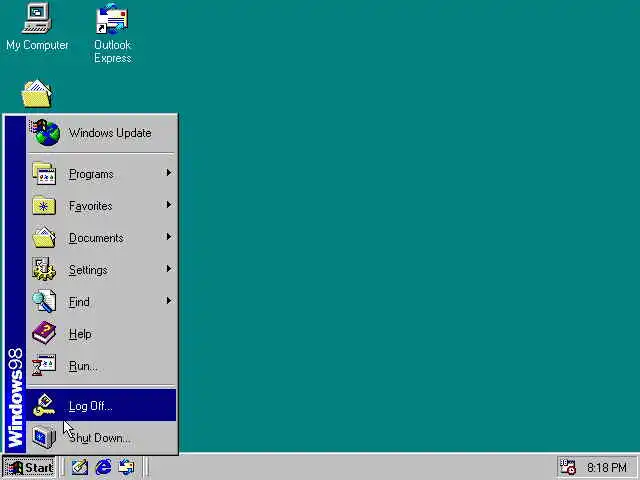Click the Documents open-folder icon in Start menu
The width and height of the screenshot is (640, 480).
point(44,238)
